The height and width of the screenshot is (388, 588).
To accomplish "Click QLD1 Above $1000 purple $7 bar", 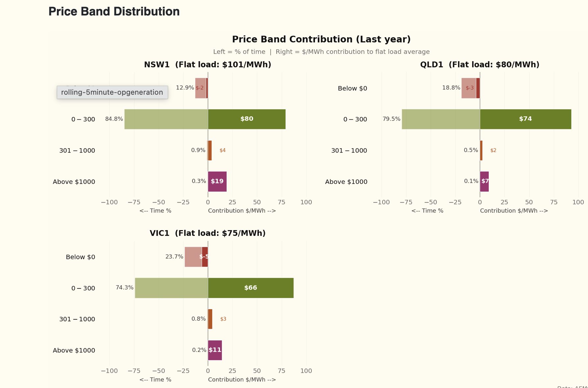I will pos(484,182).
